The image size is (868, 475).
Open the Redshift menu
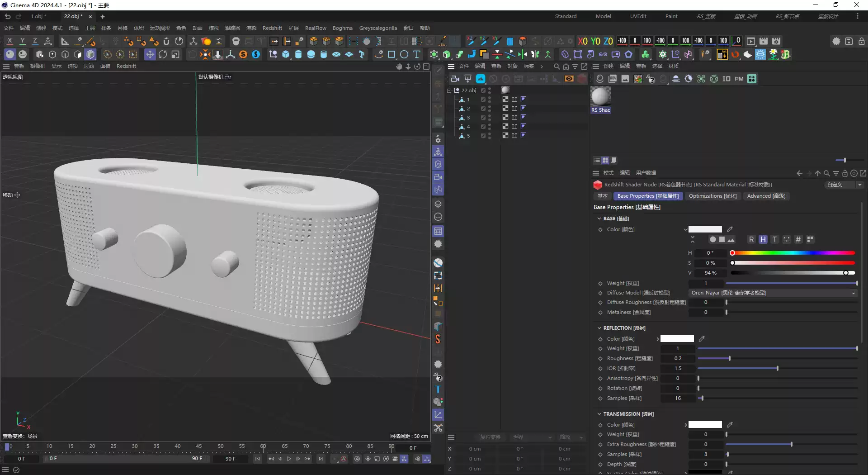[272, 28]
